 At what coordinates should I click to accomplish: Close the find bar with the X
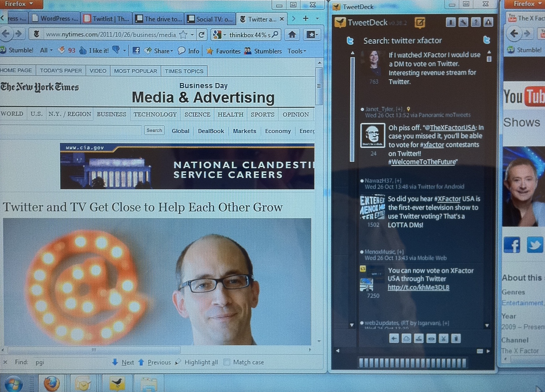[5, 362]
